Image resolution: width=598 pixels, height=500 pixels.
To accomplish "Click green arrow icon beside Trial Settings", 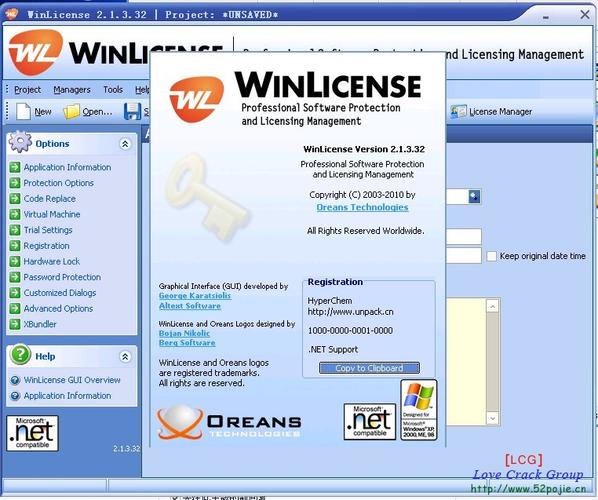I will tap(15, 230).
